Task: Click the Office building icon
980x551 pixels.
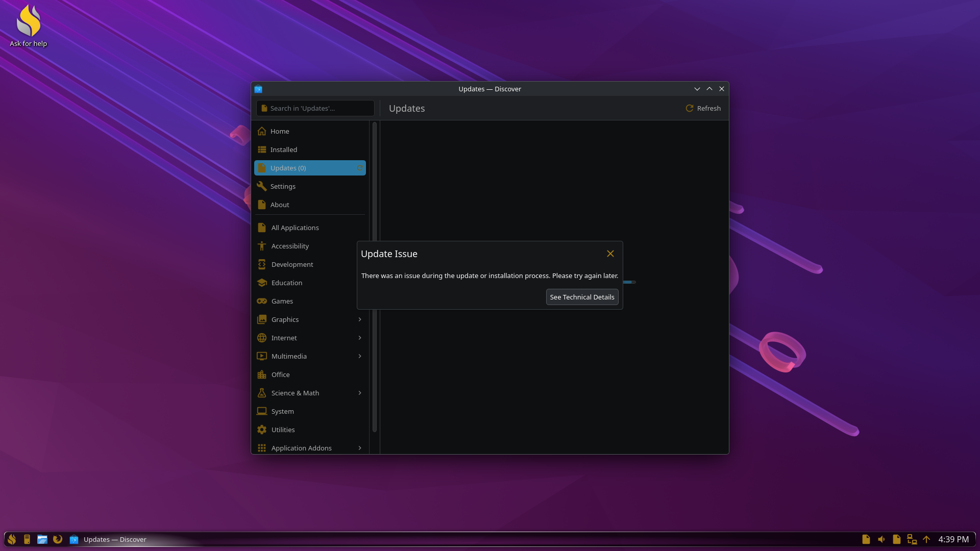Action: point(262,374)
